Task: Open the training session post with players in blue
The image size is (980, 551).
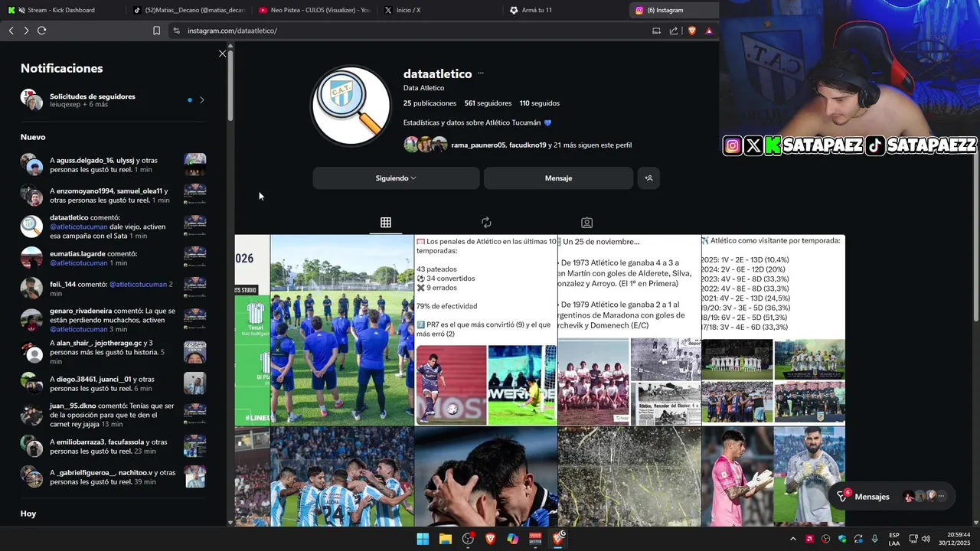Action: click(x=341, y=330)
